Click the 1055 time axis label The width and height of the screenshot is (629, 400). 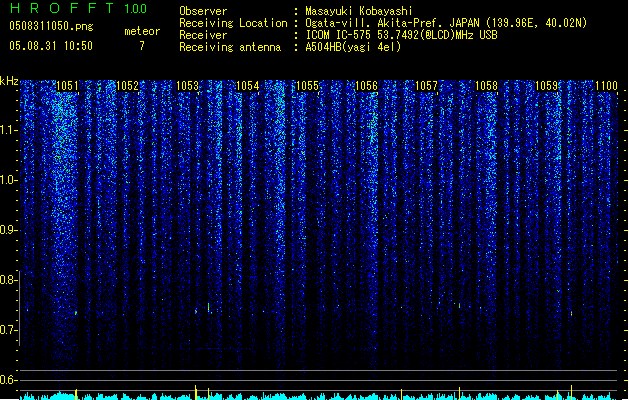[x=307, y=86]
